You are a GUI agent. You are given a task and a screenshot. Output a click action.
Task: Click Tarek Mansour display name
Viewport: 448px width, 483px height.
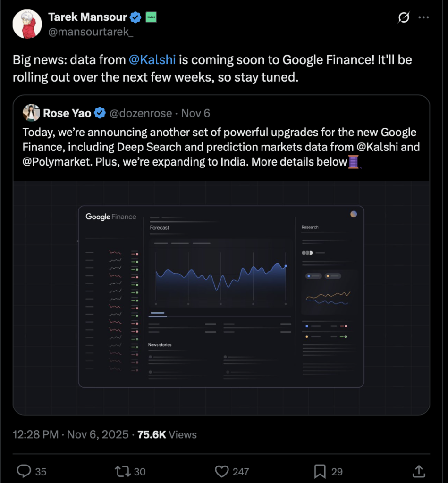[x=87, y=17]
